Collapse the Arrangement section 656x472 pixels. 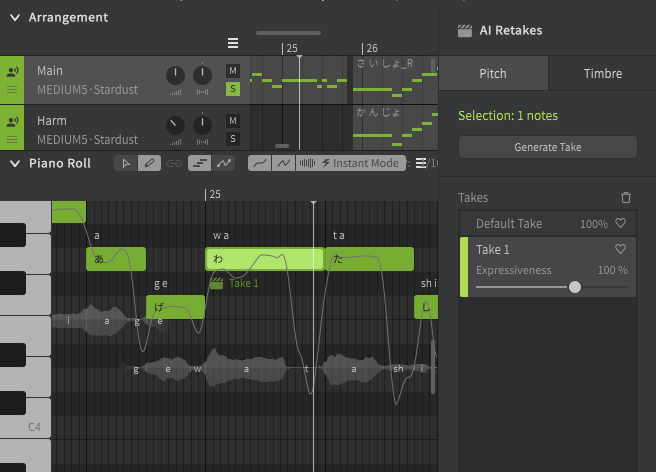tap(15, 18)
